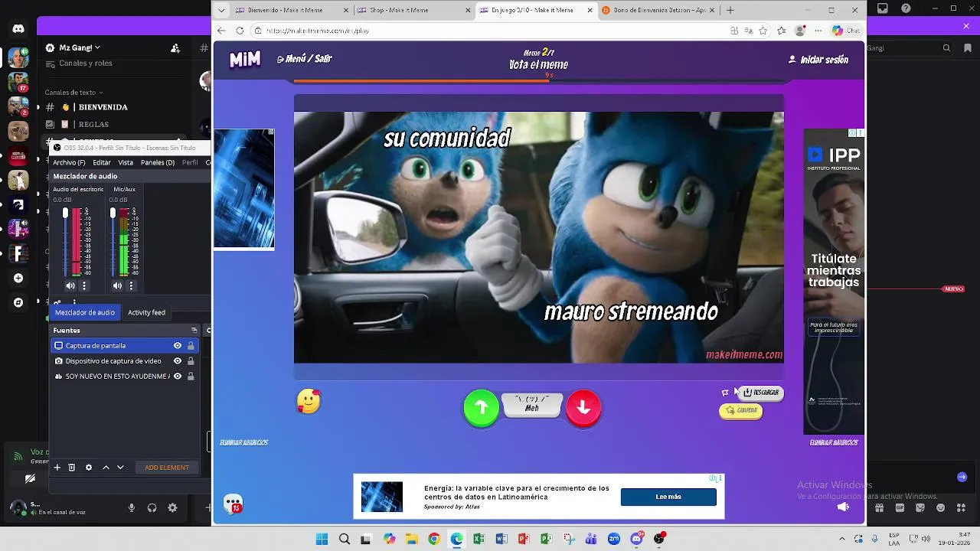Click Iniciar sesión in game header

[x=818, y=60]
